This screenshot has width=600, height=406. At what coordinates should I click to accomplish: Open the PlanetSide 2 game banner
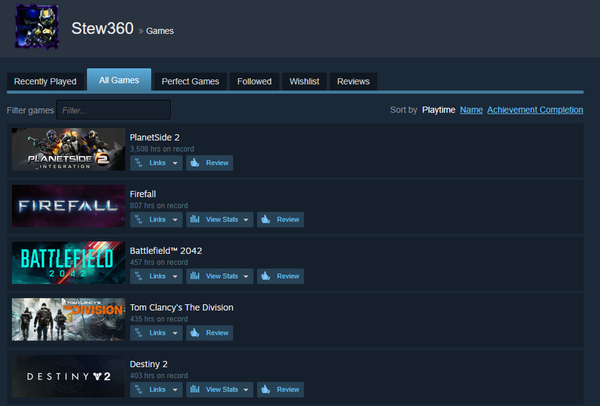pyautogui.click(x=68, y=149)
